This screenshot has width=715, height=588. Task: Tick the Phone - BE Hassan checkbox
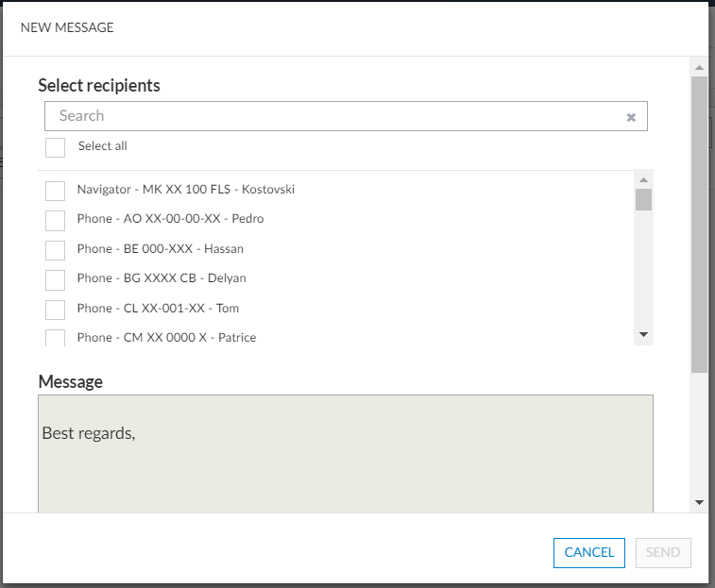[56, 250]
